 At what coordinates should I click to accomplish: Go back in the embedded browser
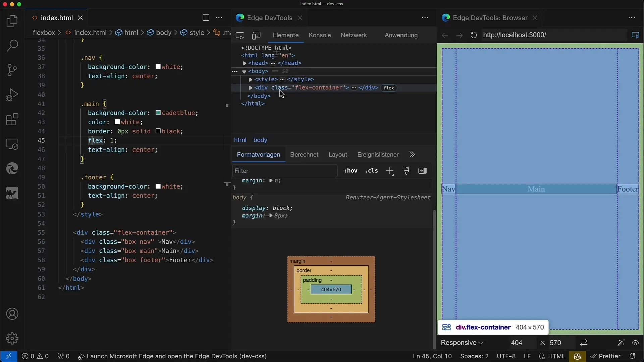pos(445,35)
